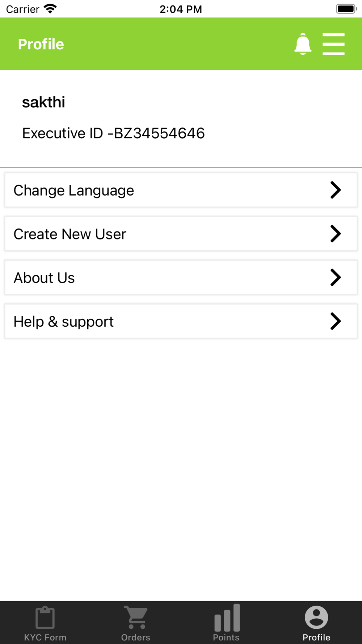Expand Change Language chevron arrow
Viewport: 362px width, 644px height.
click(336, 190)
